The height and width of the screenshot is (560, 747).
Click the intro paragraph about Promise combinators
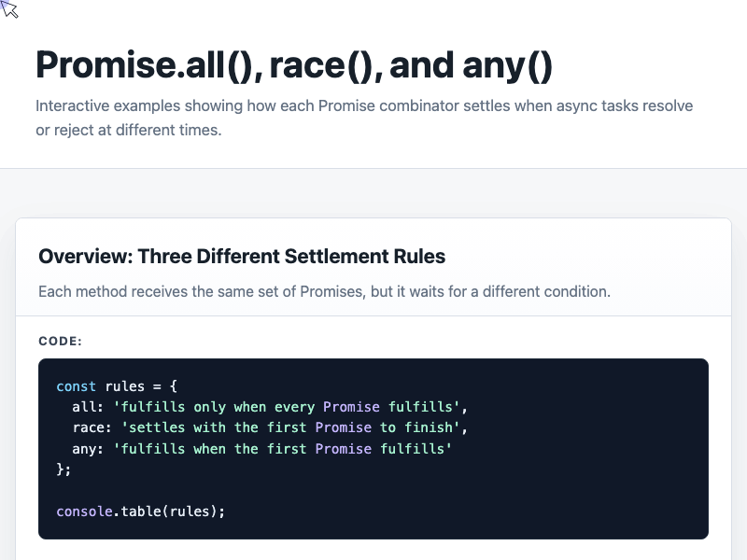pyautogui.click(x=364, y=118)
